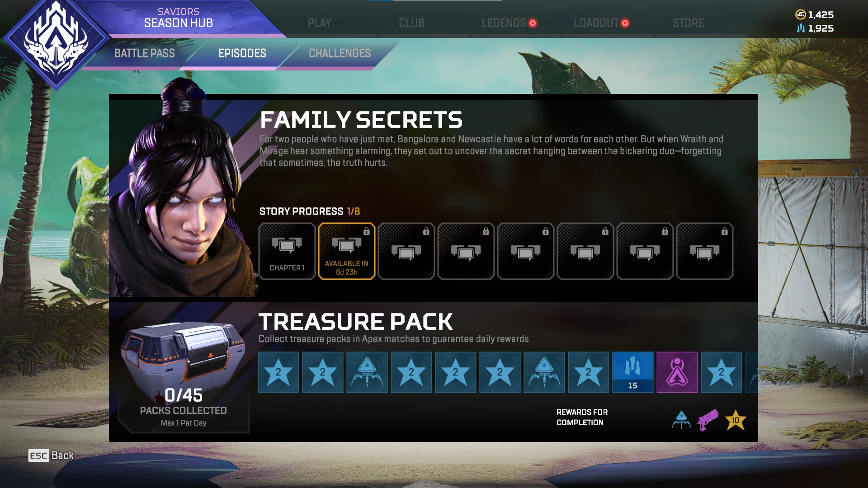Switch to the Battle Pass tab
Image resolution: width=868 pixels, height=488 pixels.
145,53
